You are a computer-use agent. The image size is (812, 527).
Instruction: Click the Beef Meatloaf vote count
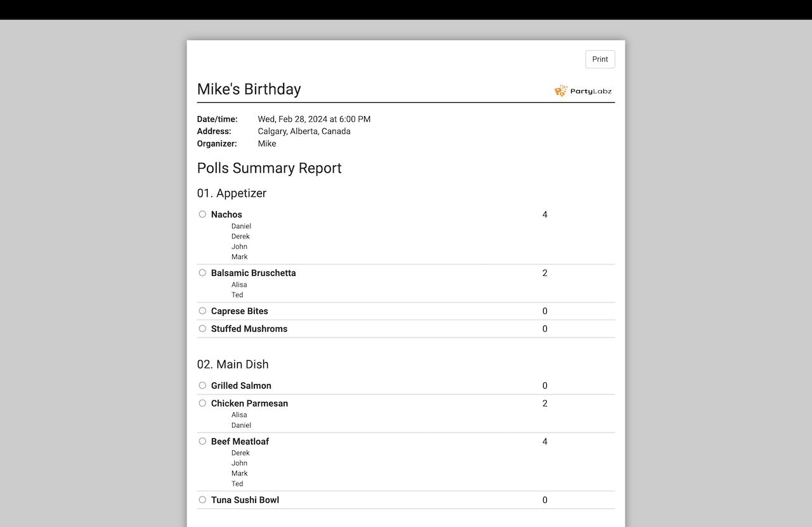[545, 441]
